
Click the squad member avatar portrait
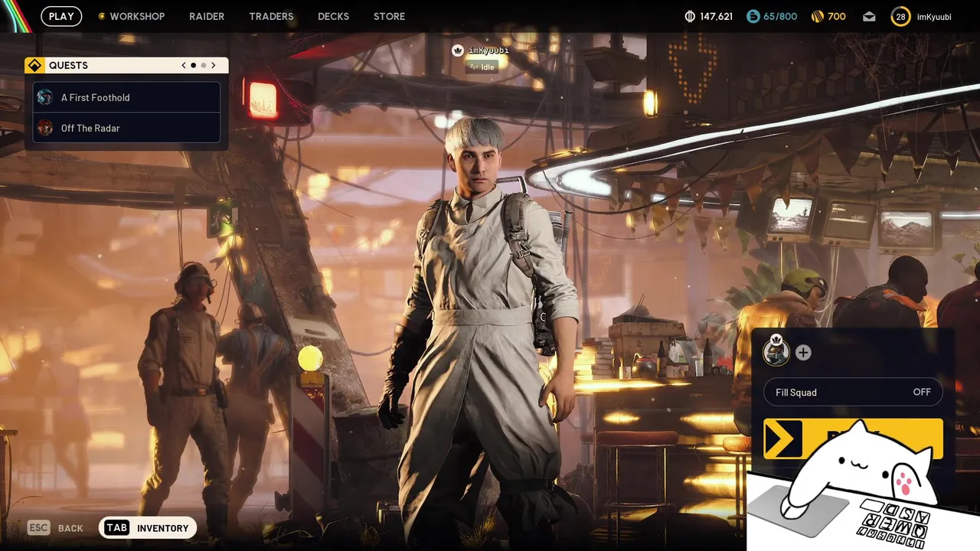coord(776,351)
